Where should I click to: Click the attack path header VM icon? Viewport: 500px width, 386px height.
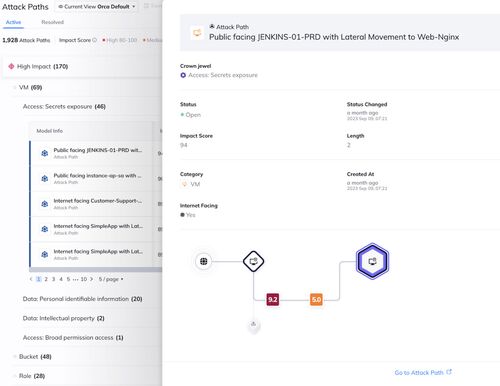click(x=197, y=33)
